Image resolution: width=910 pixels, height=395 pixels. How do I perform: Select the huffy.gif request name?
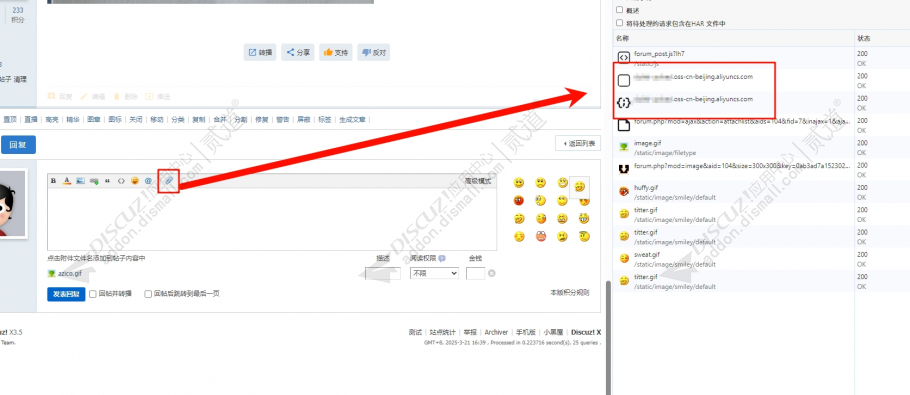coord(647,187)
